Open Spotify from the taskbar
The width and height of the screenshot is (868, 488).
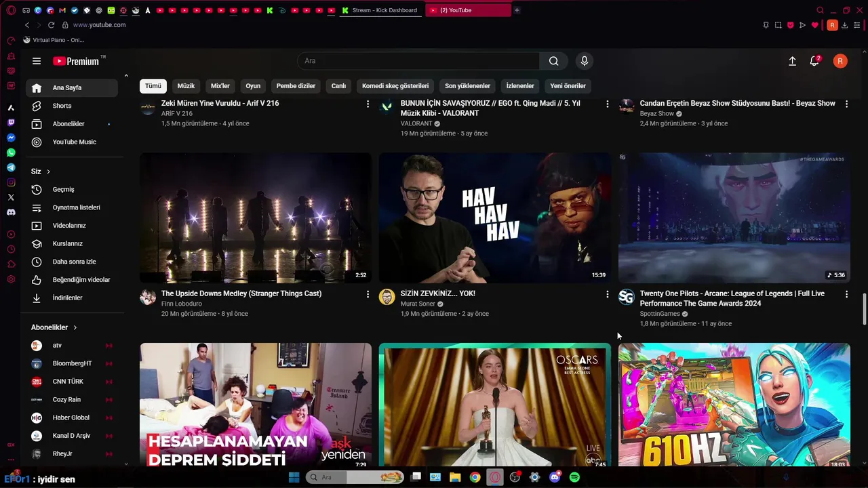(x=574, y=477)
